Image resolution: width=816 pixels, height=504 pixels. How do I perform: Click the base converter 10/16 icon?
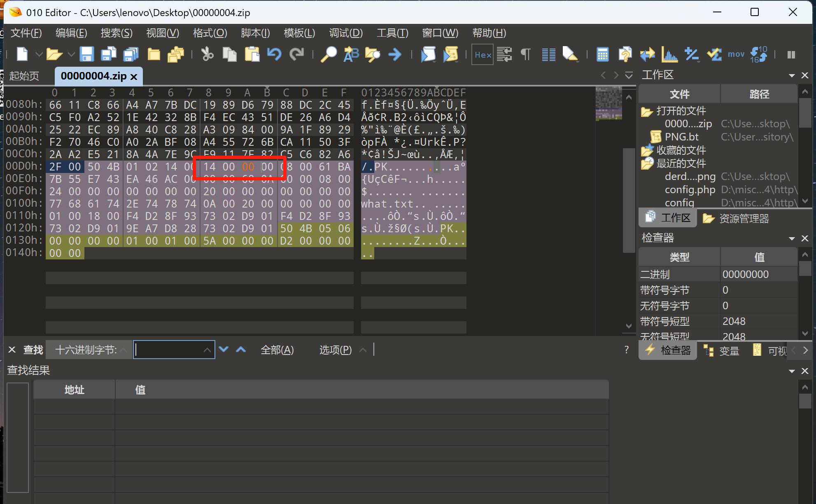tap(758, 54)
